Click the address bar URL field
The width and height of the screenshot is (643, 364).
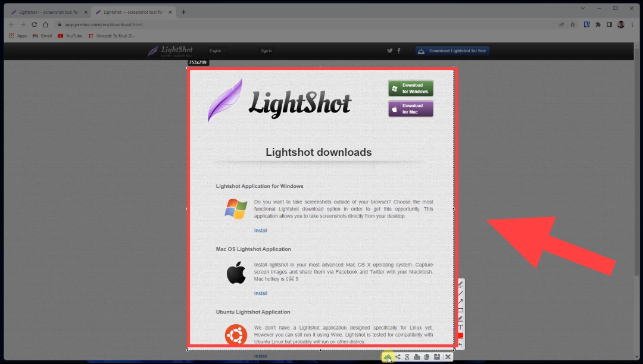tap(308, 24)
